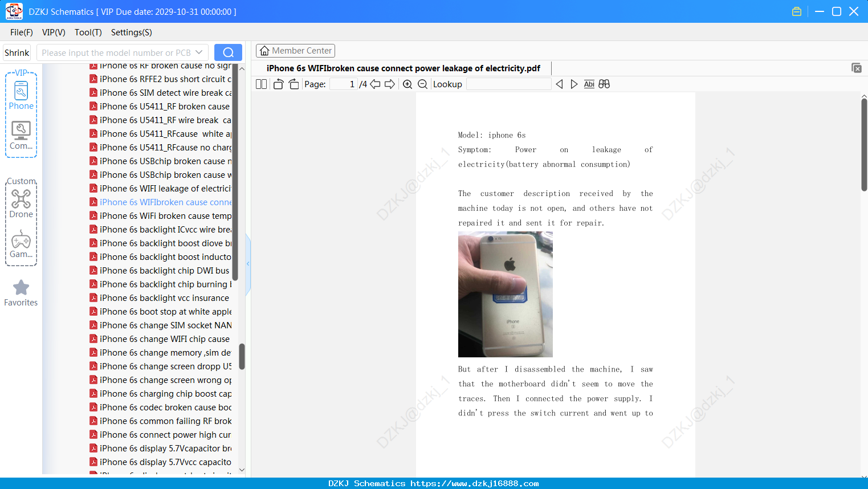The image size is (868, 489).
Task: Rotate the PDF page counterclockwise
Action: click(278, 84)
